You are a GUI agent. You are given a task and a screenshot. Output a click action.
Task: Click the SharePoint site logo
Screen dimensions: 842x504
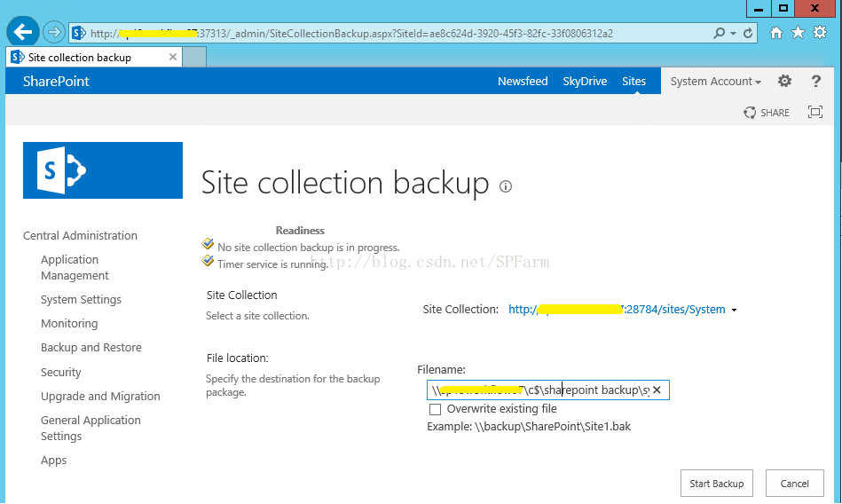(x=103, y=170)
